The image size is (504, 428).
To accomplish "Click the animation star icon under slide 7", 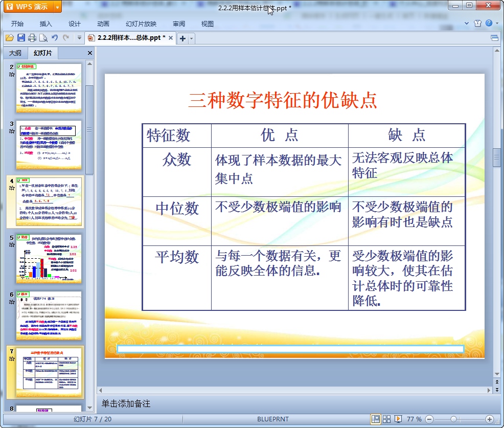I will point(12,358).
